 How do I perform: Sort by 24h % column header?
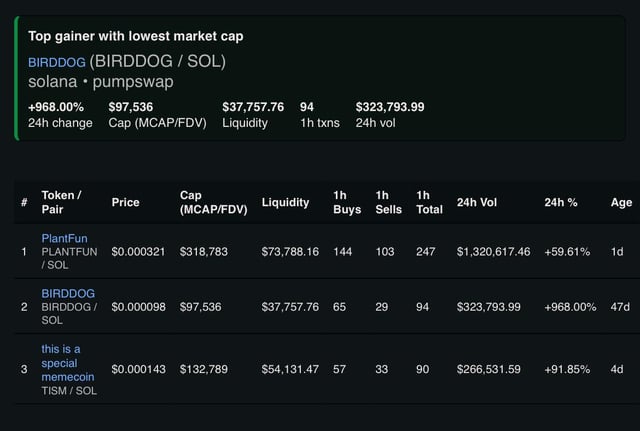(x=560, y=202)
